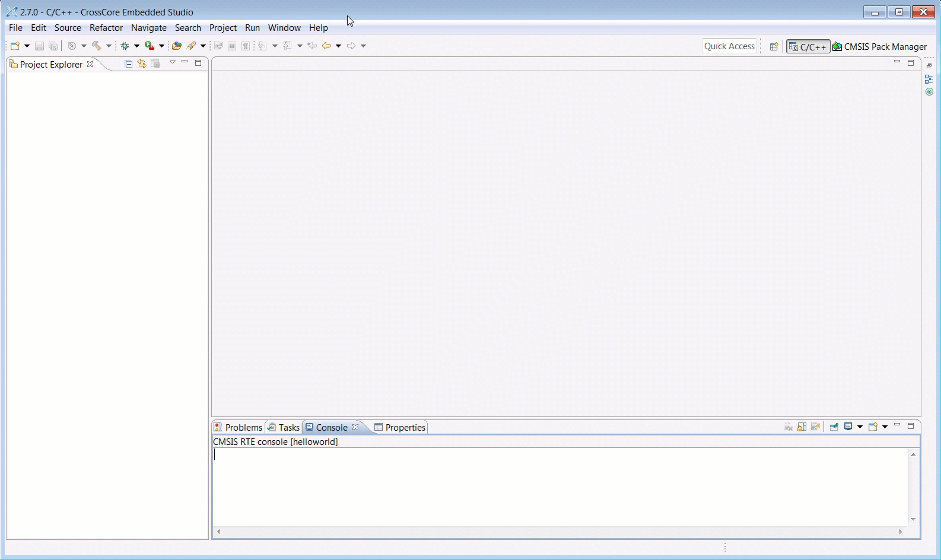Toggle Word Wrap in the Console toolbar
This screenshot has width=941, height=560.
click(x=816, y=427)
